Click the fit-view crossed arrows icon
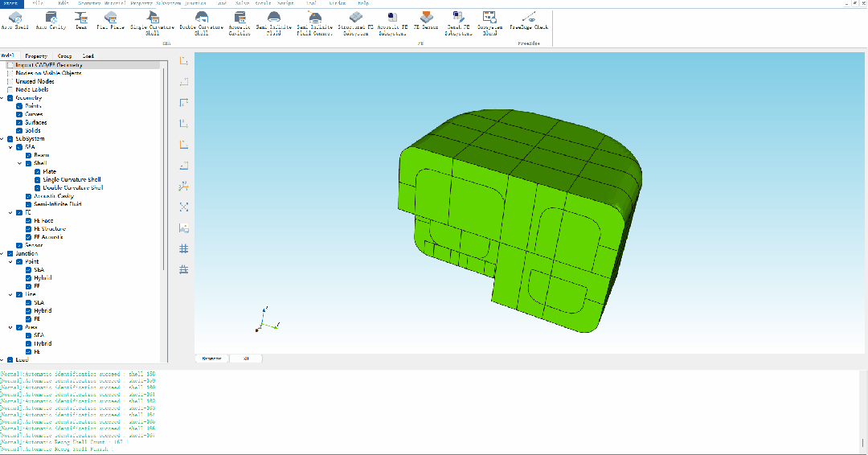The width and height of the screenshot is (868, 455). (x=184, y=207)
